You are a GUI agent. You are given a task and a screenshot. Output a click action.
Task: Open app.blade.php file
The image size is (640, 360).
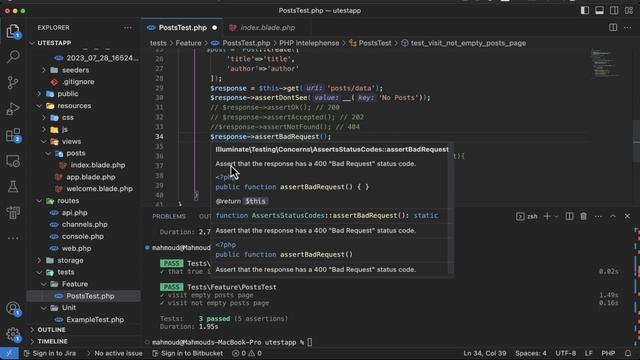coord(91,177)
